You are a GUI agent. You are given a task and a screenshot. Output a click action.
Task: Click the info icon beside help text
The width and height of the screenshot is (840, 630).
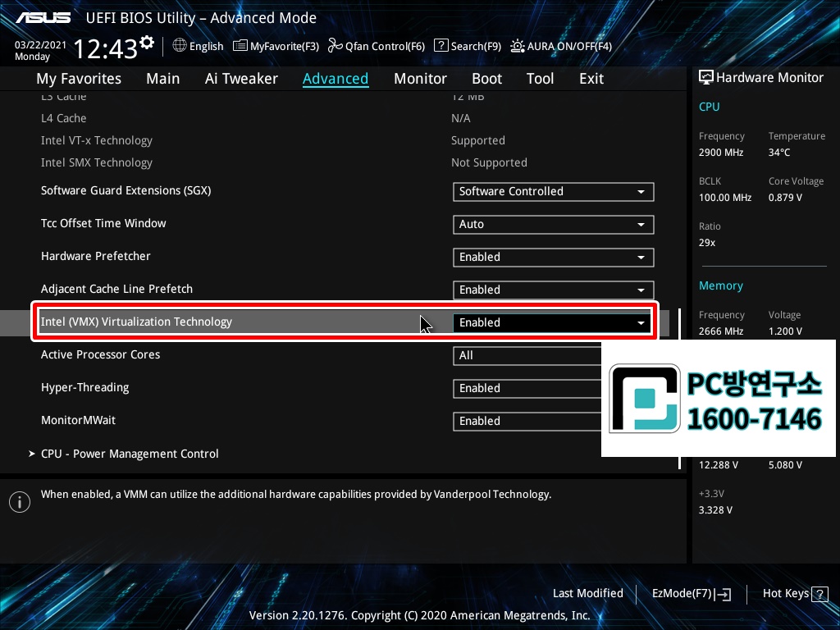point(20,502)
